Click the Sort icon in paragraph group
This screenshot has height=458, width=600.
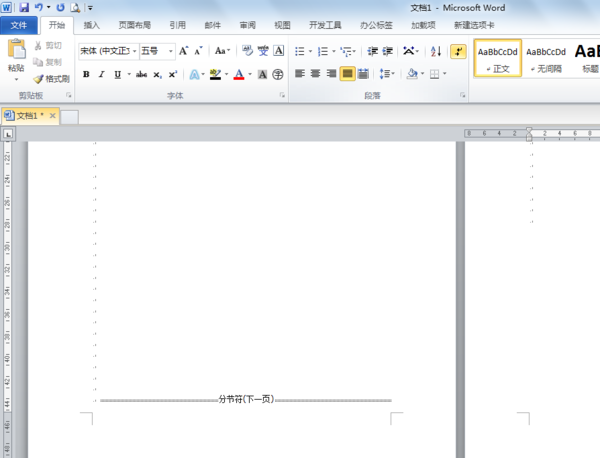point(436,51)
